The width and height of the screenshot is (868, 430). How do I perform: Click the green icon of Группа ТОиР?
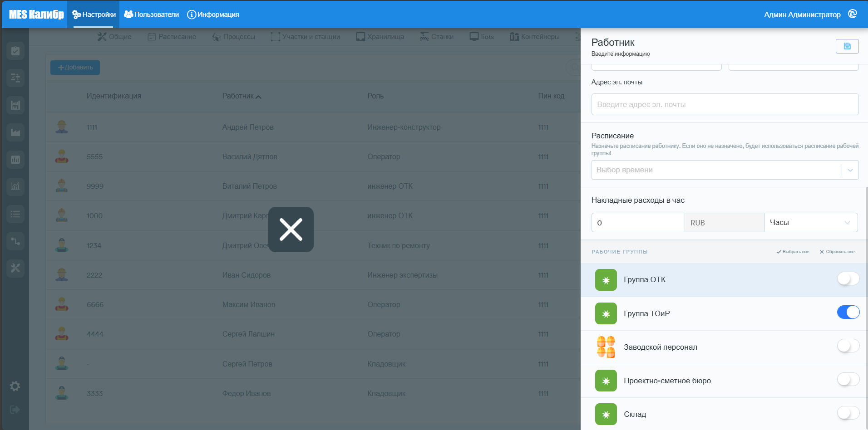[606, 313]
